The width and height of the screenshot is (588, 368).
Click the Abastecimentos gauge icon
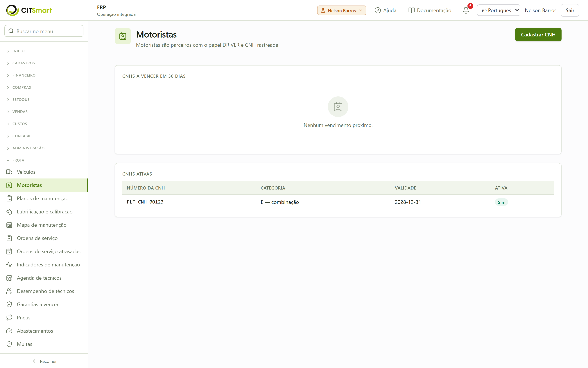(x=9, y=331)
